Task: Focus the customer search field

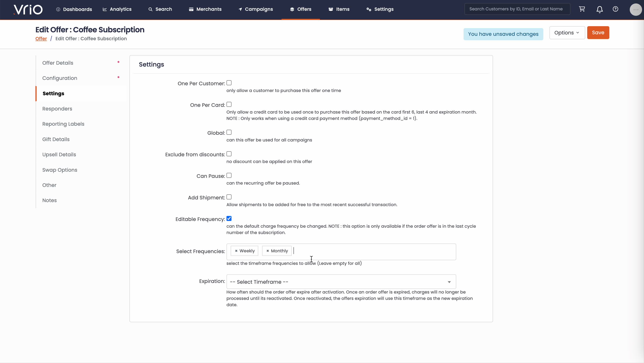Action: tap(517, 9)
